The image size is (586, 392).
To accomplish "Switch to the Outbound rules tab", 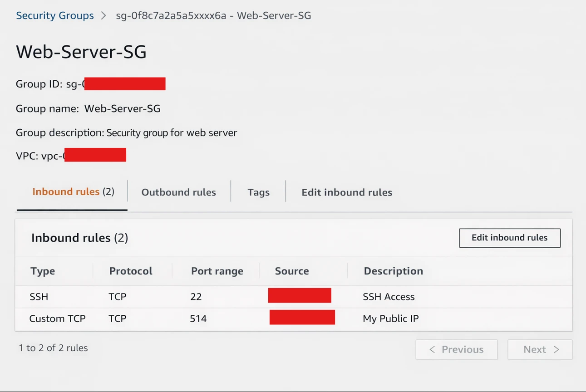I will [178, 192].
